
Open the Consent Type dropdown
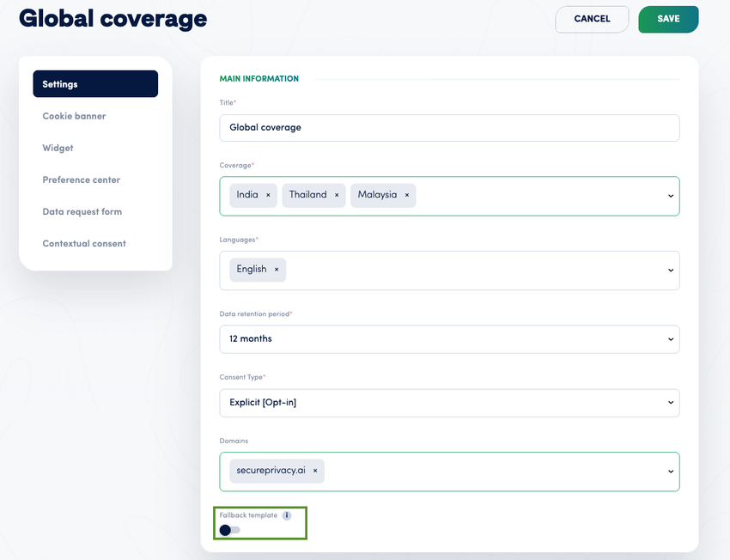pyautogui.click(x=449, y=403)
